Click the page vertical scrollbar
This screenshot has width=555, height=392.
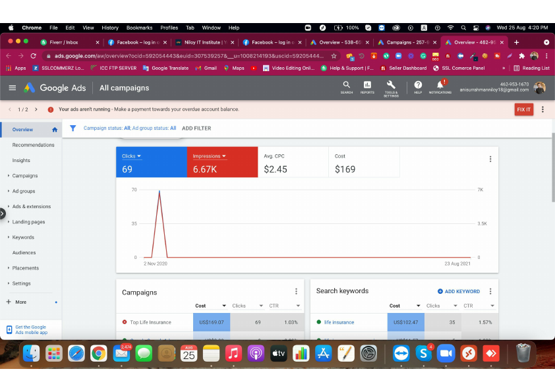click(x=553, y=168)
